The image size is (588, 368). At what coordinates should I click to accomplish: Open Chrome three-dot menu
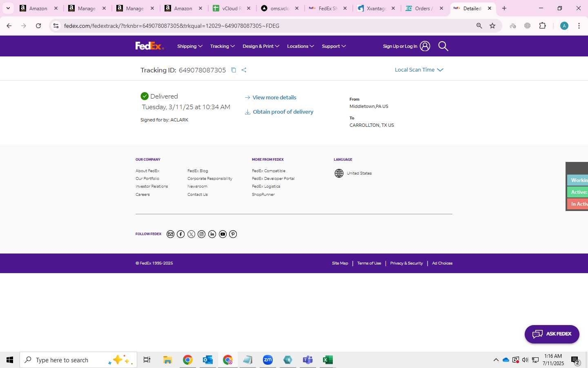tap(579, 26)
